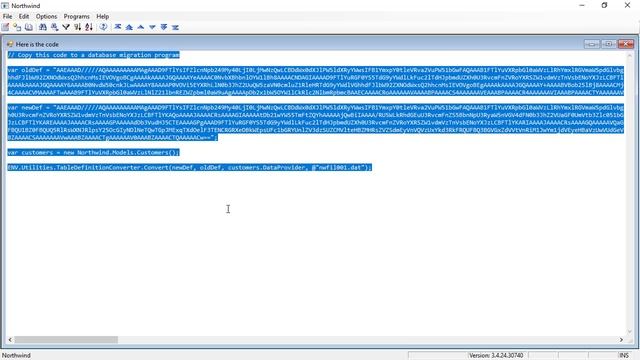Close the 'Here is the code' child window
Viewport: 640px width, 360px height.
(x=626, y=44)
